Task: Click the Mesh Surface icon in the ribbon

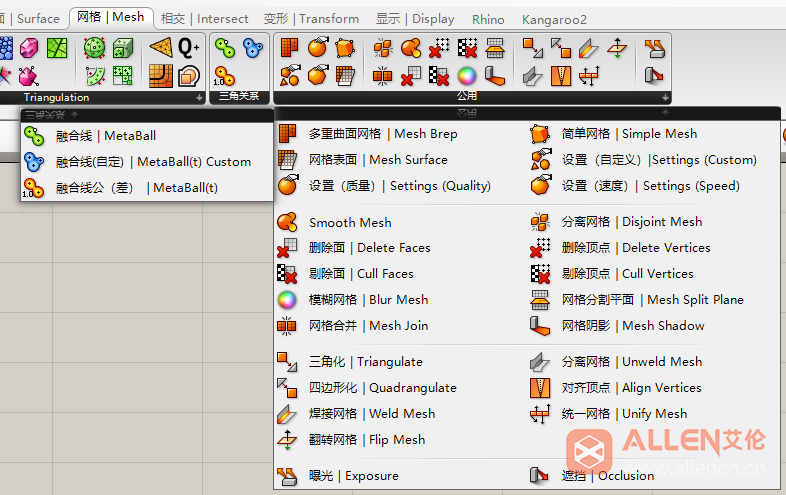Action: tap(345, 76)
